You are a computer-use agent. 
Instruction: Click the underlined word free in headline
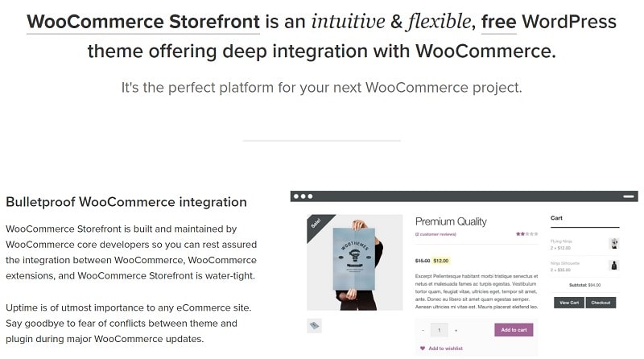498,20
